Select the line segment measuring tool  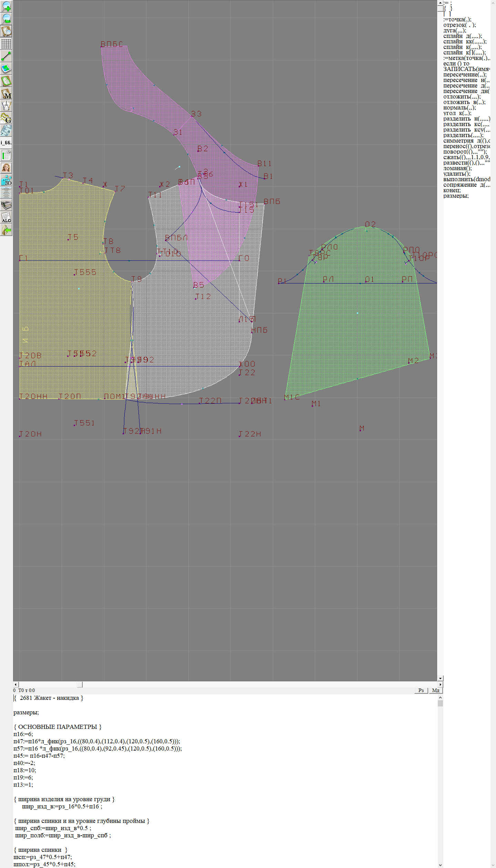point(6,56)
